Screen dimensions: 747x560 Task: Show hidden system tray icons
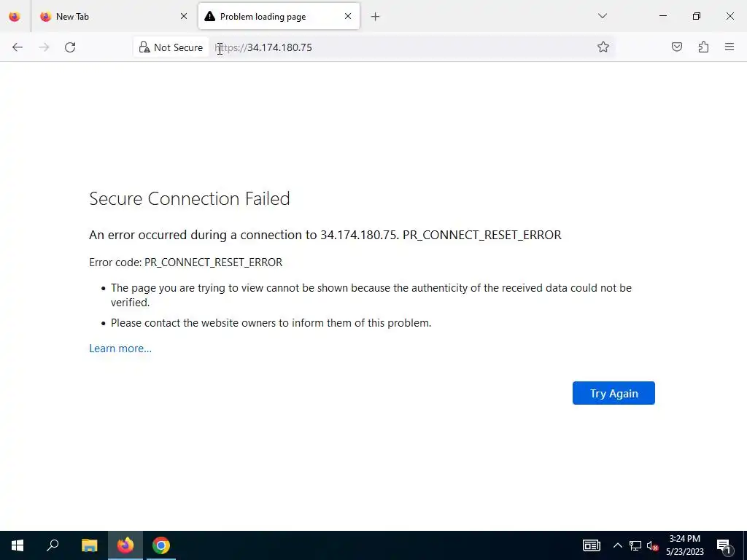617,545
